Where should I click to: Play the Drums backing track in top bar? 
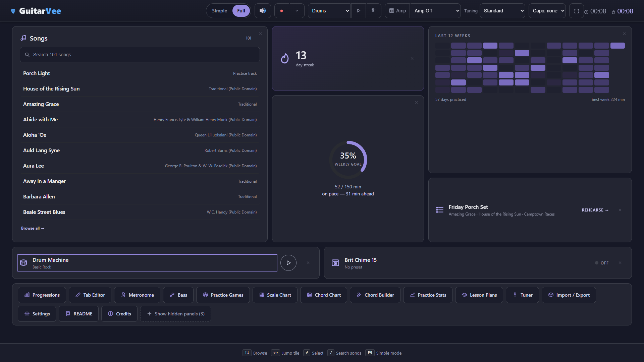coord(358,11)
